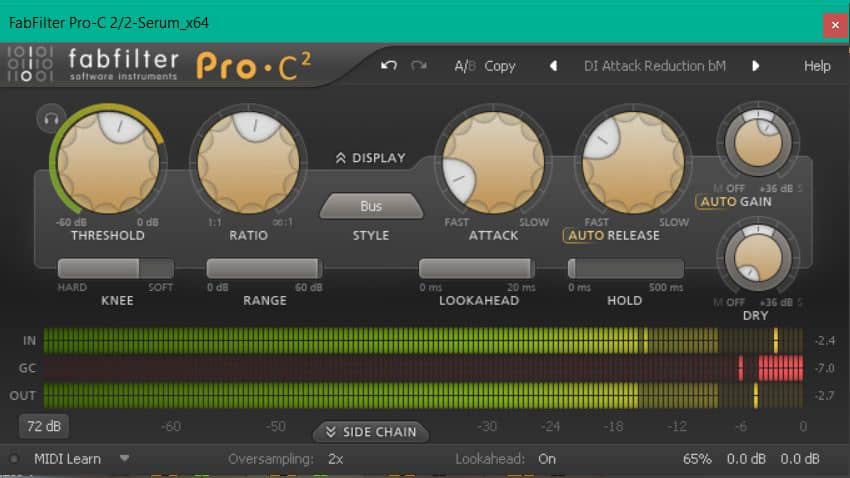This screenshot has height=478, width=850.
Task: Change the Oversampling 2x setting
Action: (x=336, y=459)
